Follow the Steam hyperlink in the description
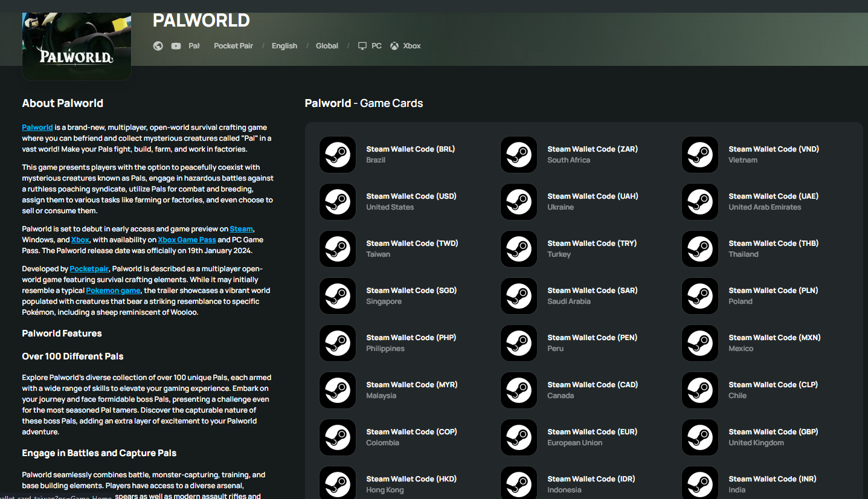Viewport: 868px width, 499px height. 241,229
